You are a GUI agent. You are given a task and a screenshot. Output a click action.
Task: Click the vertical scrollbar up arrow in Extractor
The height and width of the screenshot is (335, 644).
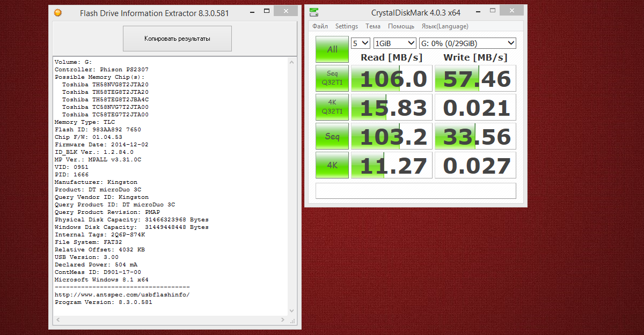coord(292,62)
